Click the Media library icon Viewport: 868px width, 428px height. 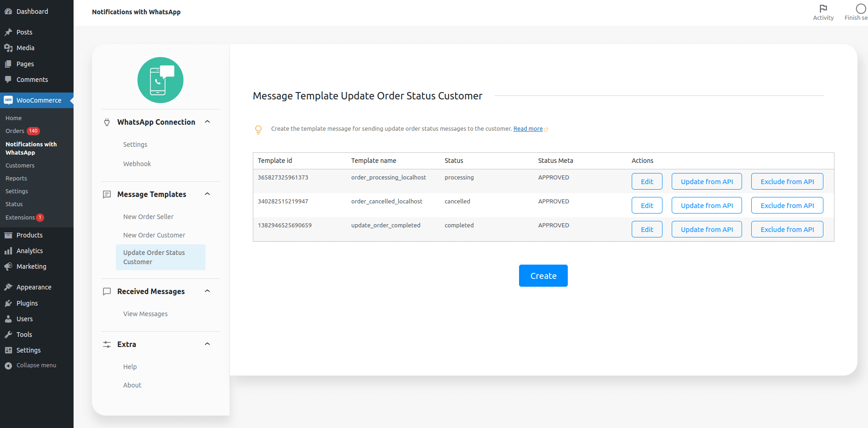[x=8, y=48]
